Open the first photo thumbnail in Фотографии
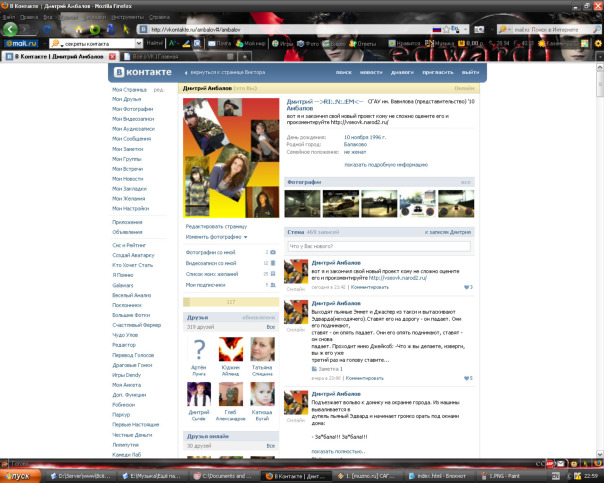This screenshot has height=483, width=604. (x=302, y=203)
